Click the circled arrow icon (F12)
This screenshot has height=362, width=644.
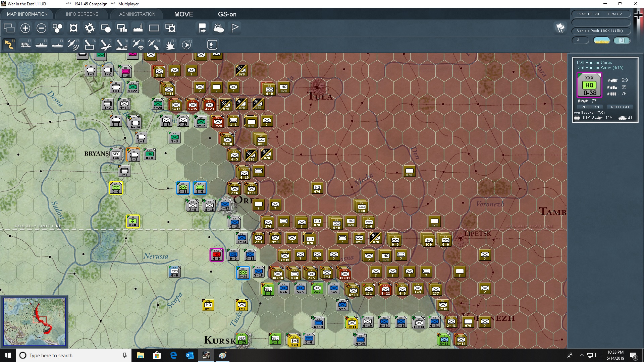point(186,45)
